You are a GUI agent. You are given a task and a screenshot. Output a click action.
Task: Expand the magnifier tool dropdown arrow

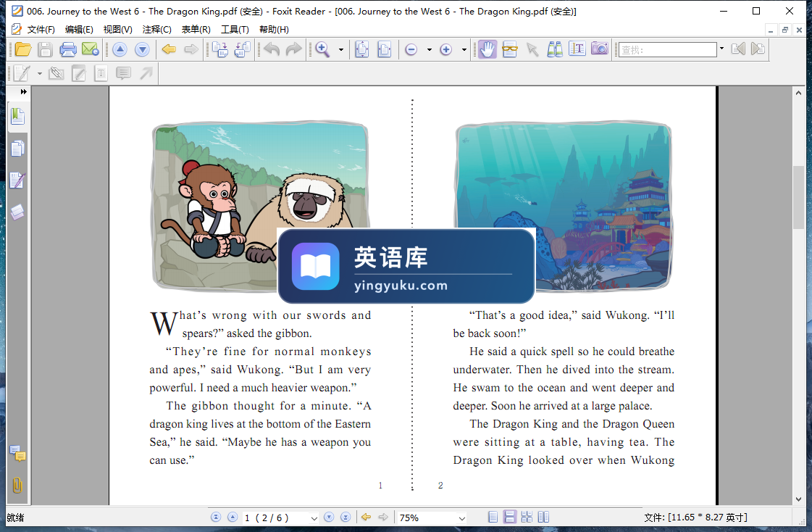click(340, 50)
